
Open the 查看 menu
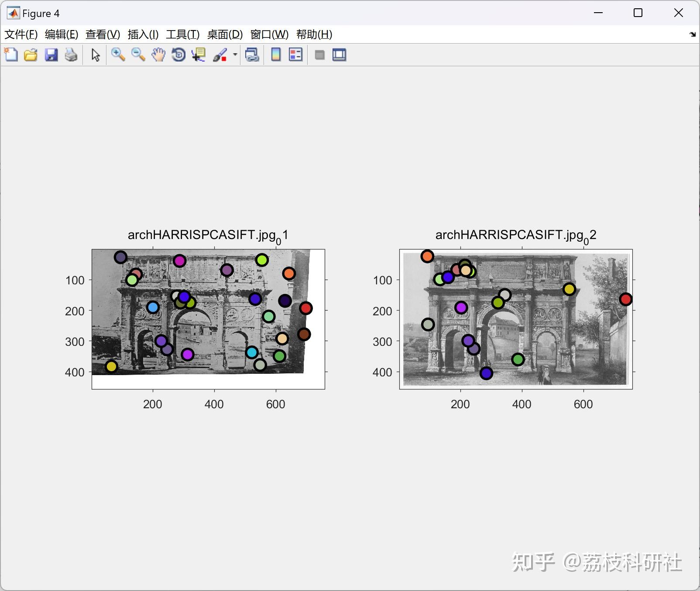coord(102,34)
